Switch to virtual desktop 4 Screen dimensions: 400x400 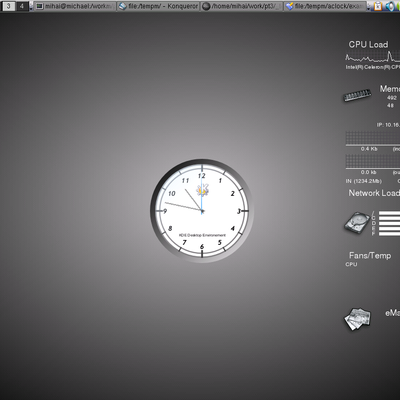pyautogui.click(x=22, y=6)
